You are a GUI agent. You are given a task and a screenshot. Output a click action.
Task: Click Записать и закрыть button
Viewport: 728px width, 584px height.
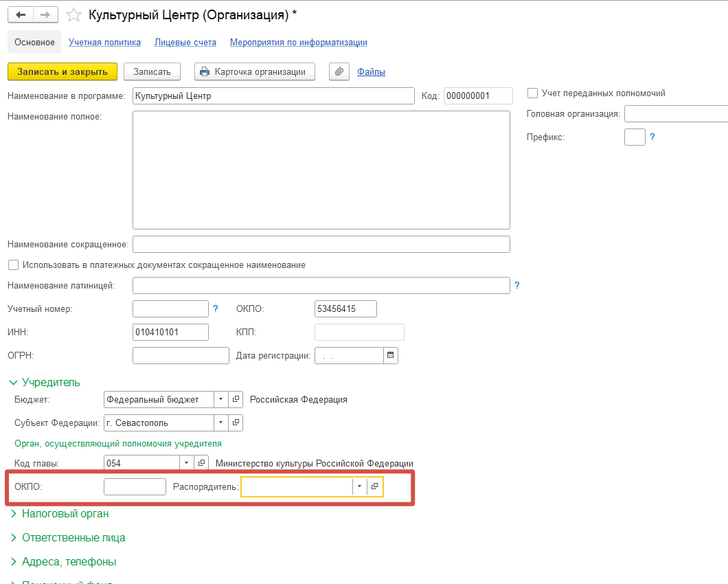pyautogui.click(x=62, y=71)
